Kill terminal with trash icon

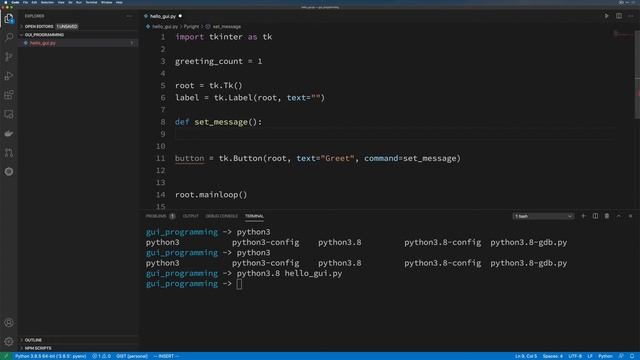click(607, 216)
